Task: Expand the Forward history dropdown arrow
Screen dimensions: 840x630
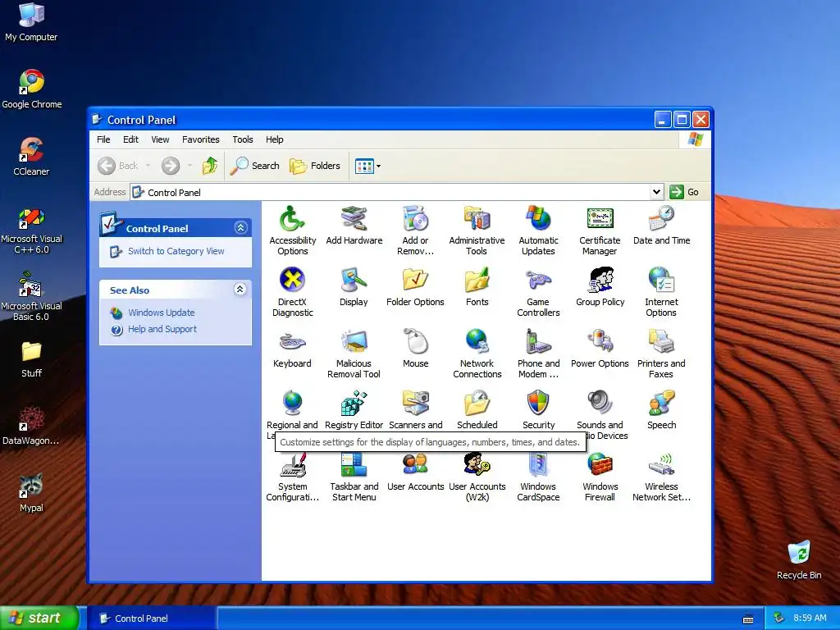Action: click(189, 166)
